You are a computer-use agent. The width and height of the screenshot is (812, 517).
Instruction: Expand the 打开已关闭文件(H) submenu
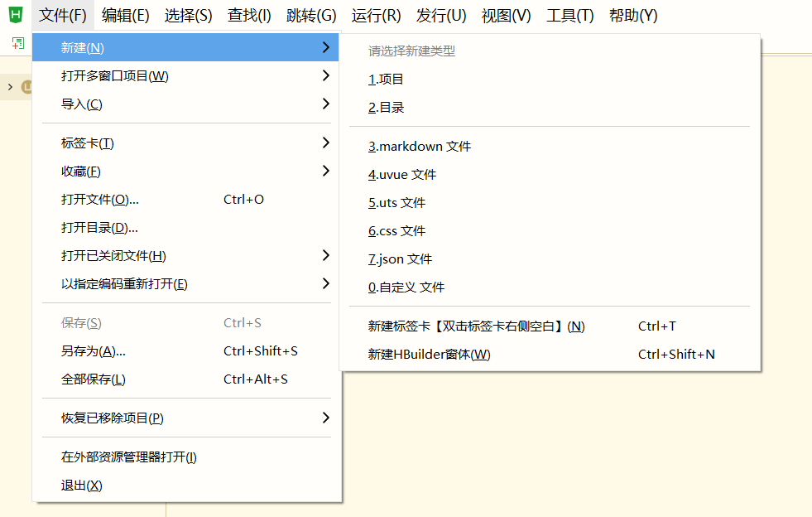185,256
